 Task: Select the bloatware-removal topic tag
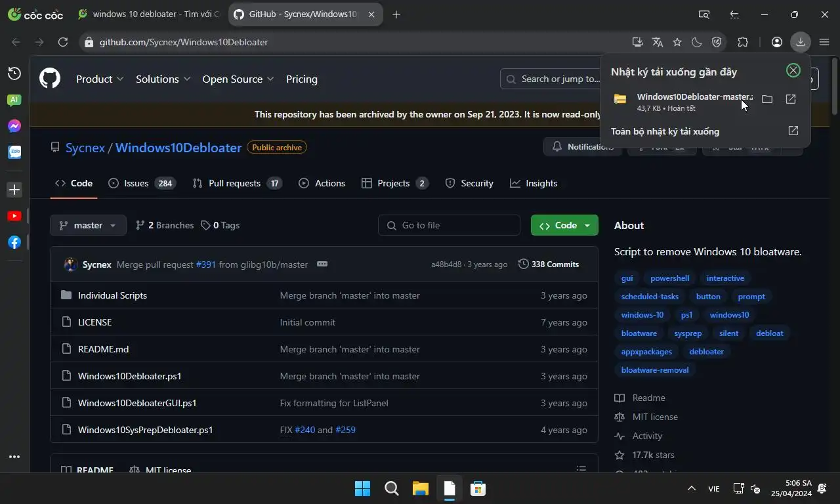(x=655, y=370)
